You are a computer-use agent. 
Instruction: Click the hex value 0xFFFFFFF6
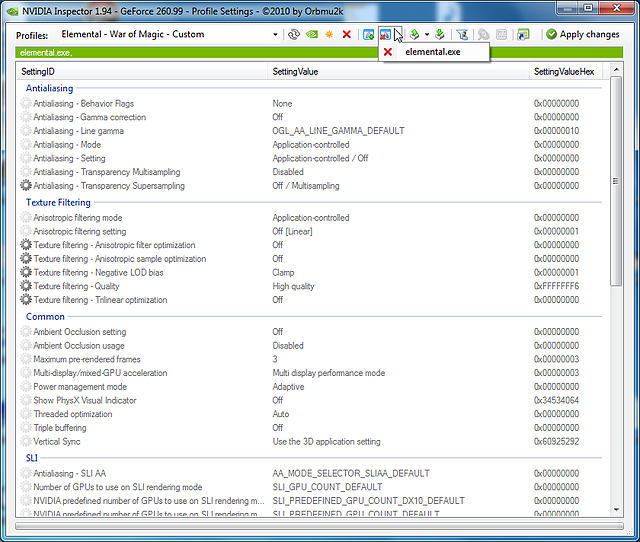click(556, 286)
